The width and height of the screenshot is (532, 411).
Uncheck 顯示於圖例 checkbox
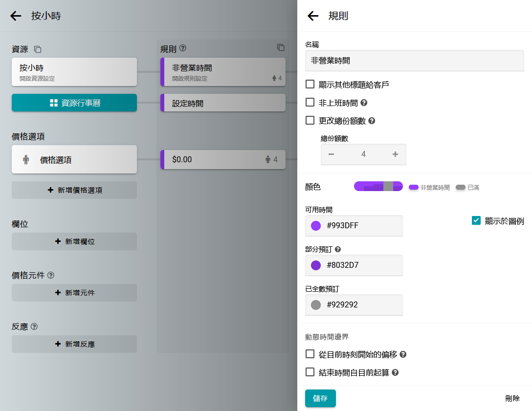476,220
